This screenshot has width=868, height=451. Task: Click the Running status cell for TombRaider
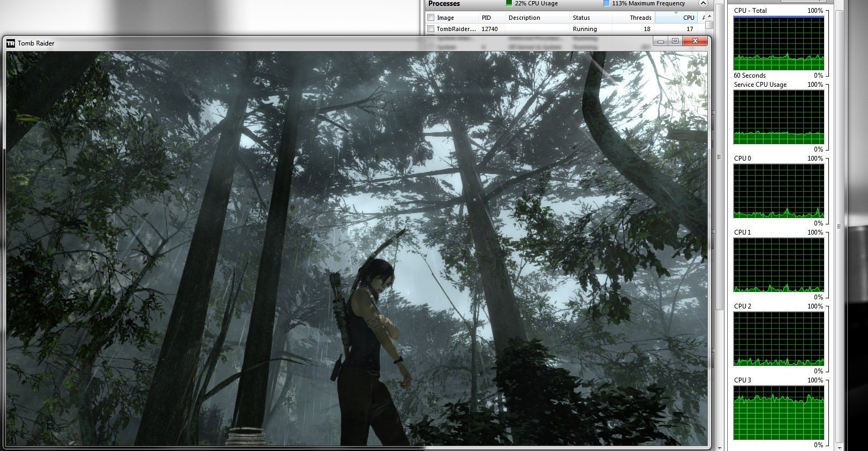pyautogui.click(x=585, y=29)
